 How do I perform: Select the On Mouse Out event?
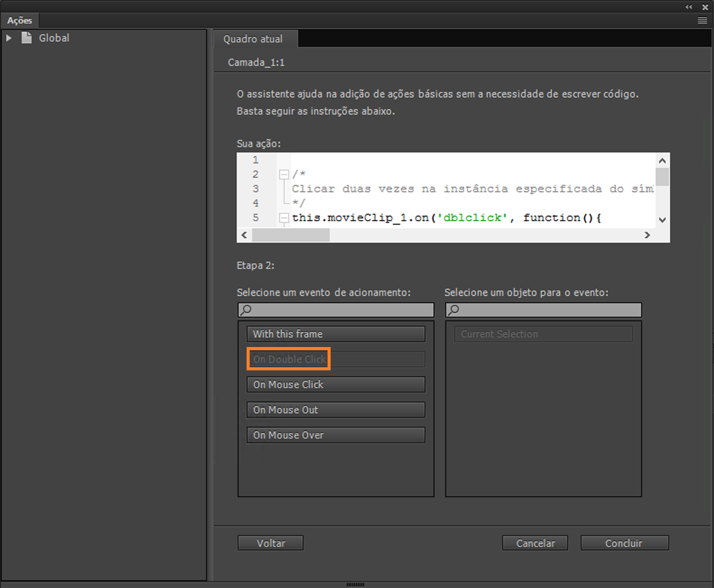click(x=336, y=410)
